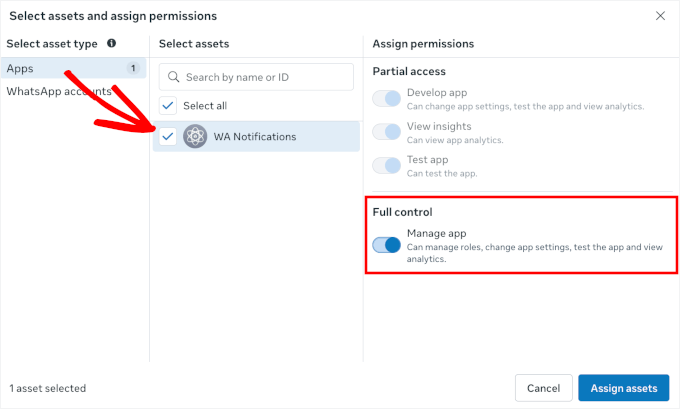Image resolution: width=680 pixels, height=409 pixels.
Task: Click the Partial access section heading
Action: click(409, 71)
